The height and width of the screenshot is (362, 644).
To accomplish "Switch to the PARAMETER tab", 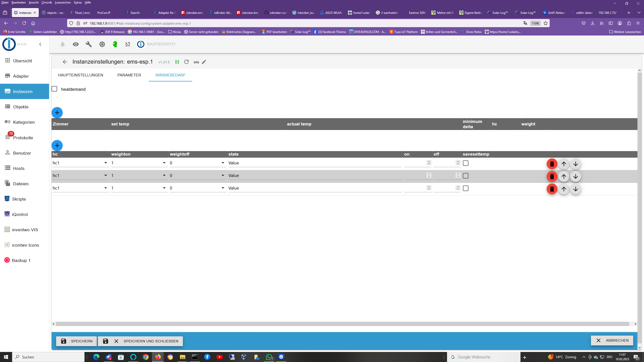I will pyautogui.click(x=129, y=75).
